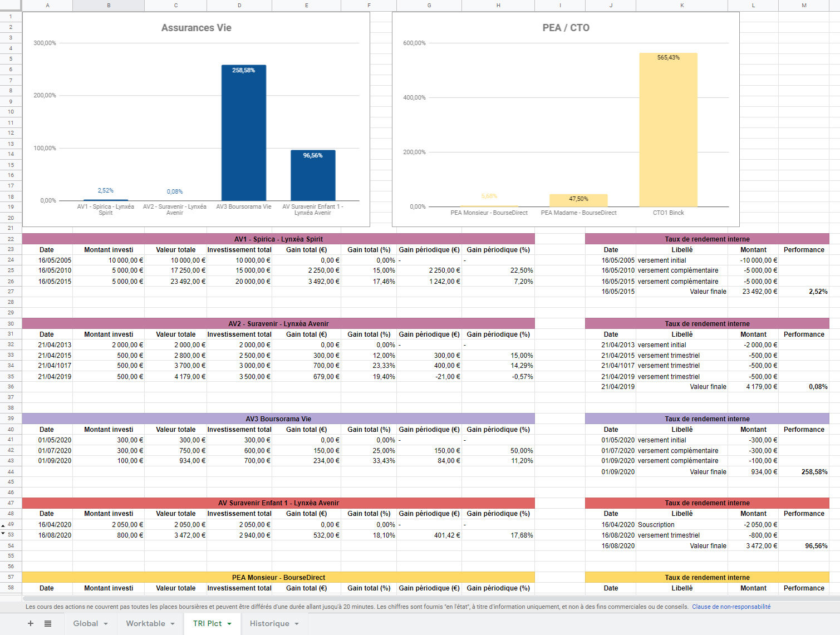Select the cell containing '22,50%'
This screenshot has width=840, height=635.
click(498, 270)
